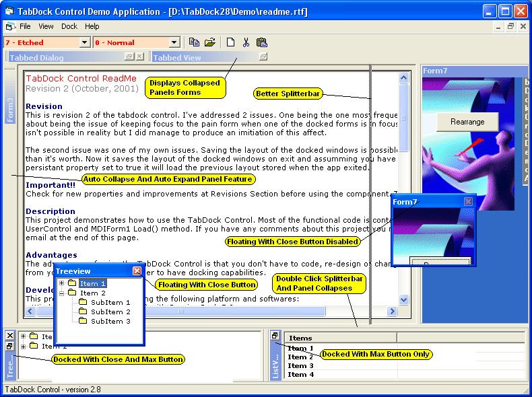The height and width of the screenshot is (397, 532).
Task: Open the '7 - Etched' dropdown
Action: 85,42
